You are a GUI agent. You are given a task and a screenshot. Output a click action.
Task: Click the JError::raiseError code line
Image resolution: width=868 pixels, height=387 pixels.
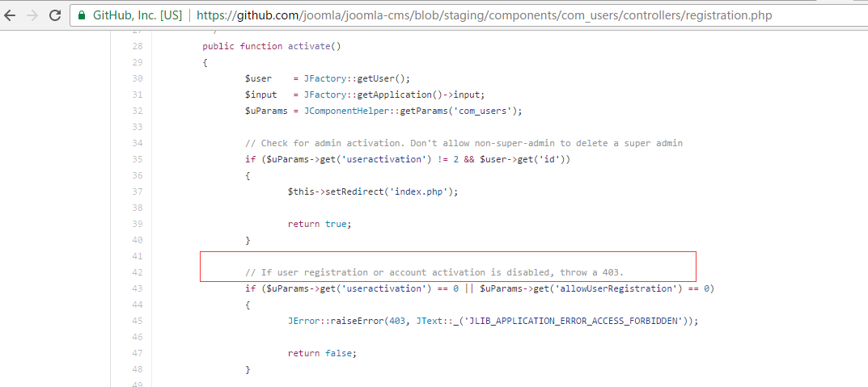(x=493, y=321)
